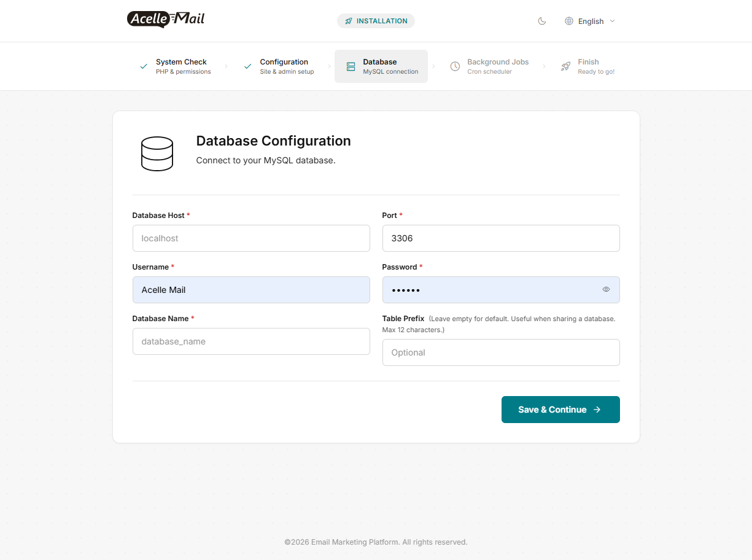752x560 pixels.
Task: Show password with the eye icon
Action: (x=606, y=289)
